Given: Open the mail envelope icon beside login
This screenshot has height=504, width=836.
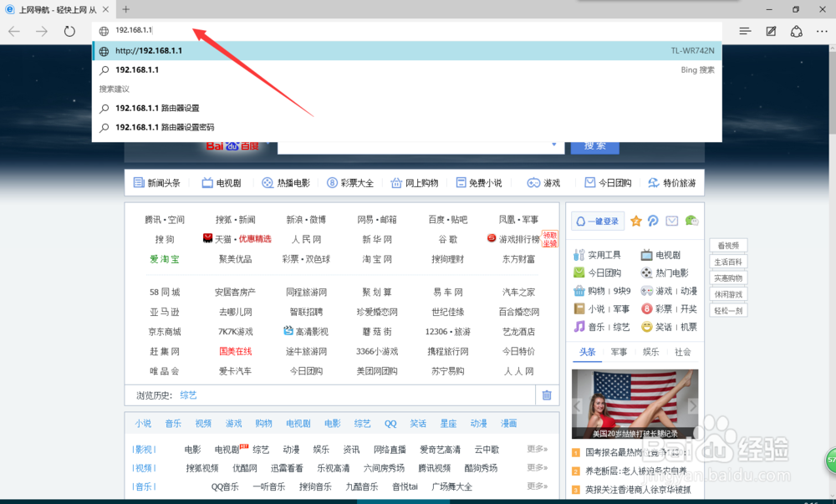Looking at the screenshot, I should click(672, 221).
